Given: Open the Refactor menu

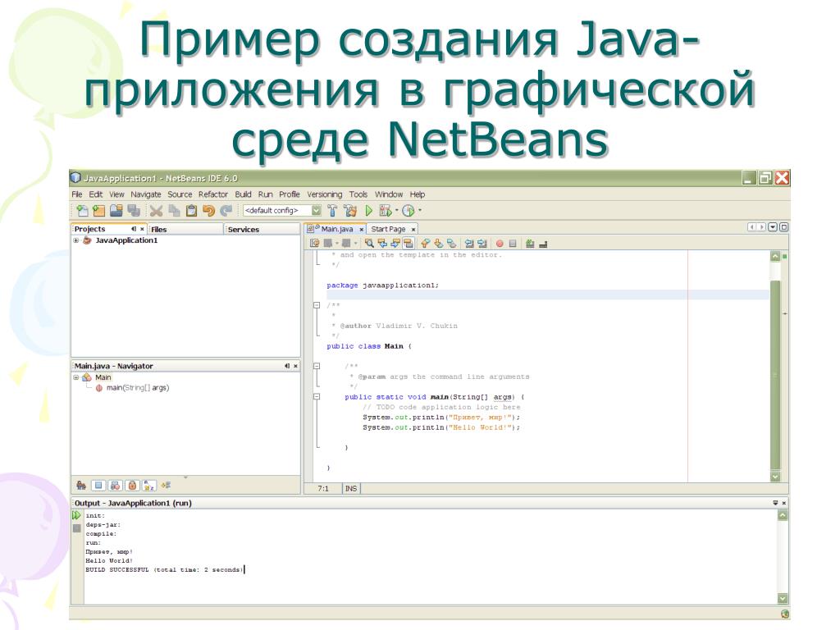Looking at the screenshot, I should pyautogui.click(x=213, y=194).
